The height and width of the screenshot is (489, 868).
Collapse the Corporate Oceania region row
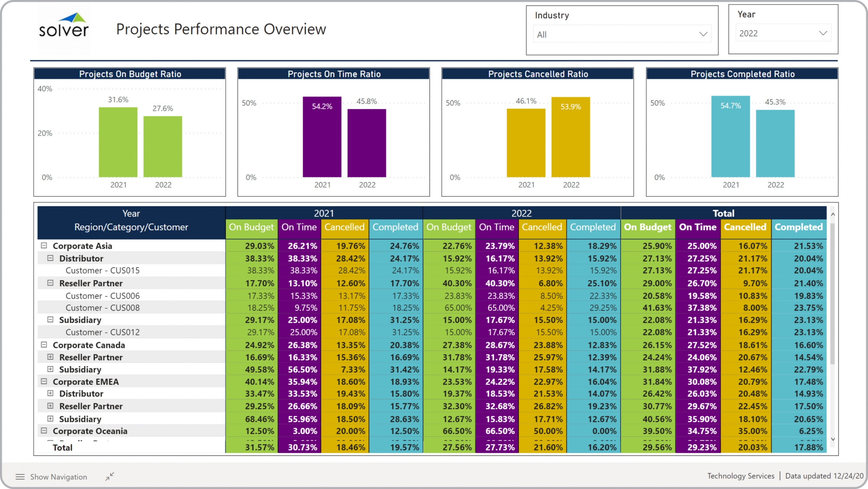[44, 431]
